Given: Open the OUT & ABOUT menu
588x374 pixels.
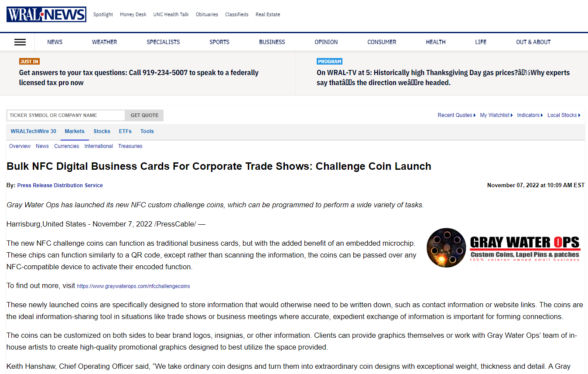Looking at the screenshot, I should pos(533,42).
